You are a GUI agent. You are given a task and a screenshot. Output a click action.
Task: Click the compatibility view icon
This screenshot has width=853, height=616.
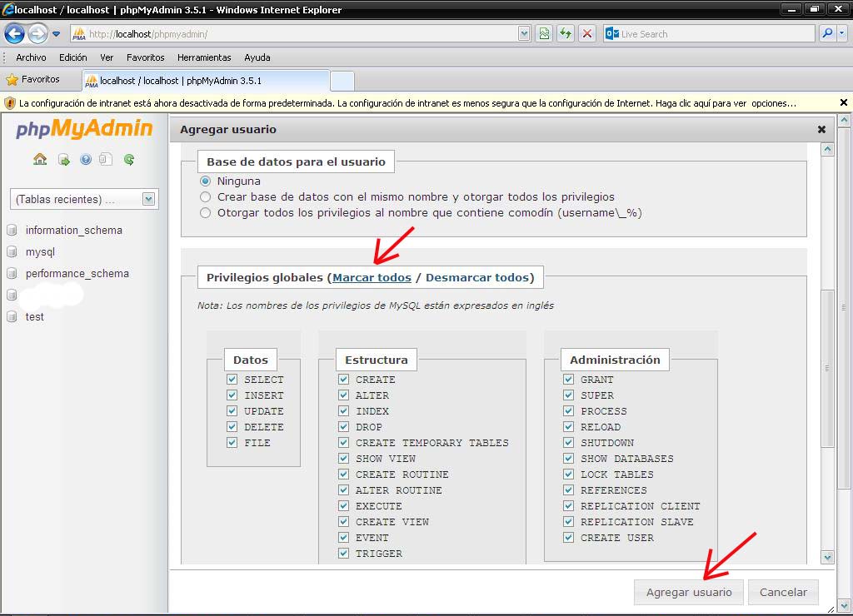544,33
